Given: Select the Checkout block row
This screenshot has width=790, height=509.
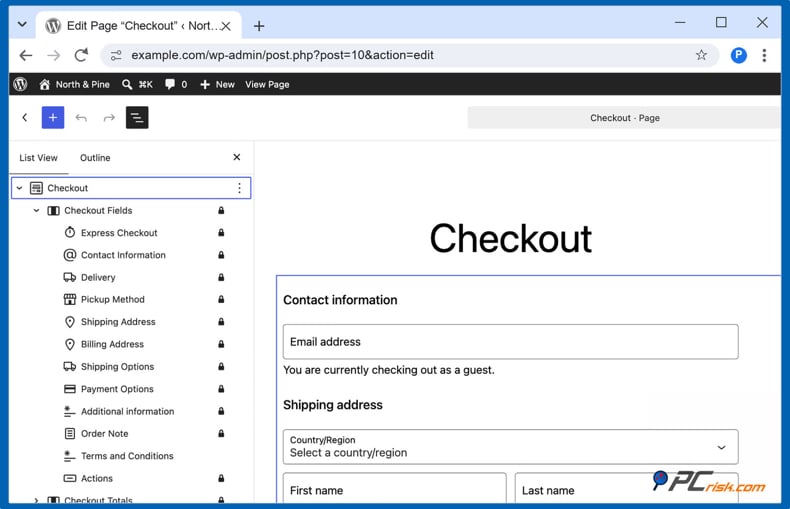Looking at the screenshot, I should tap(131, 188).
